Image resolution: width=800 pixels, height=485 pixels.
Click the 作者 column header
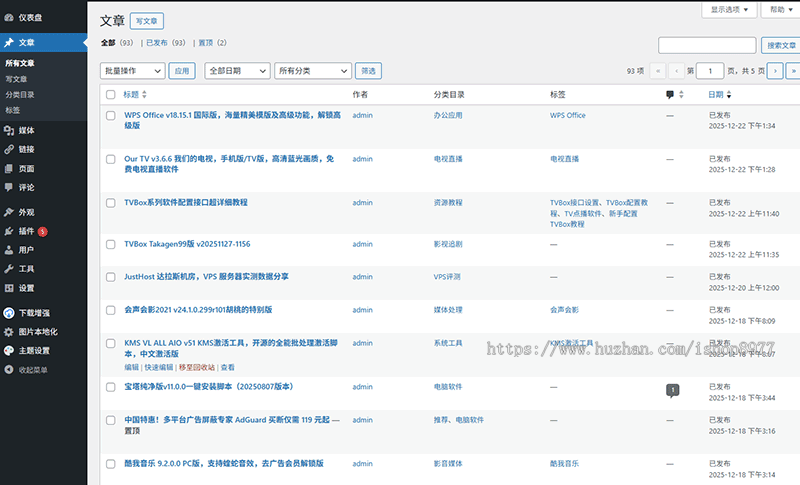click(x=360, y=94)
